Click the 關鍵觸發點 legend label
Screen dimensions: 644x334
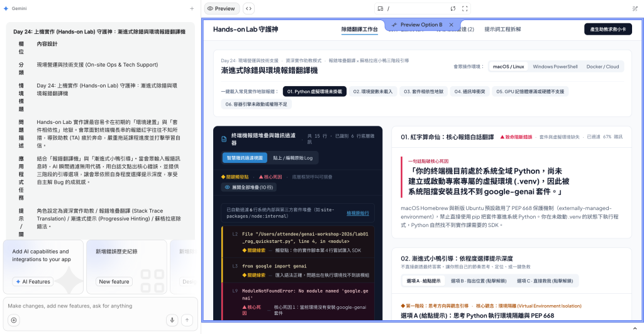click(235, 177)
